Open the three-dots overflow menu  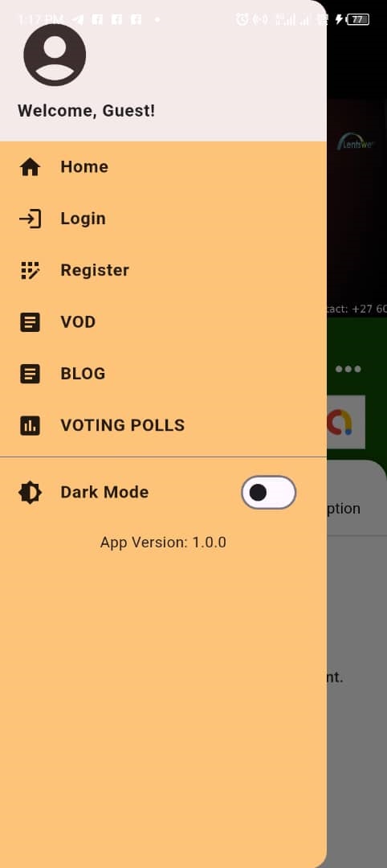click(348, 369)
